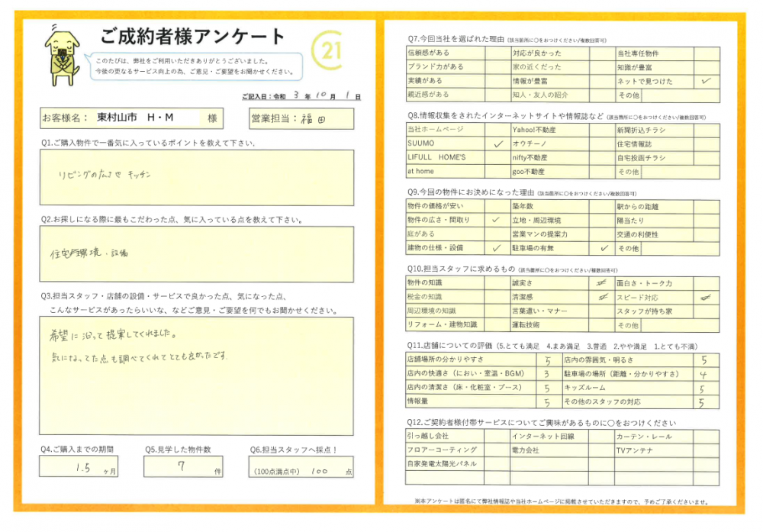The width and height of the screenshot is (763, 532).
Task: Click the Q3 feedback text area
Action: point(197,373)
